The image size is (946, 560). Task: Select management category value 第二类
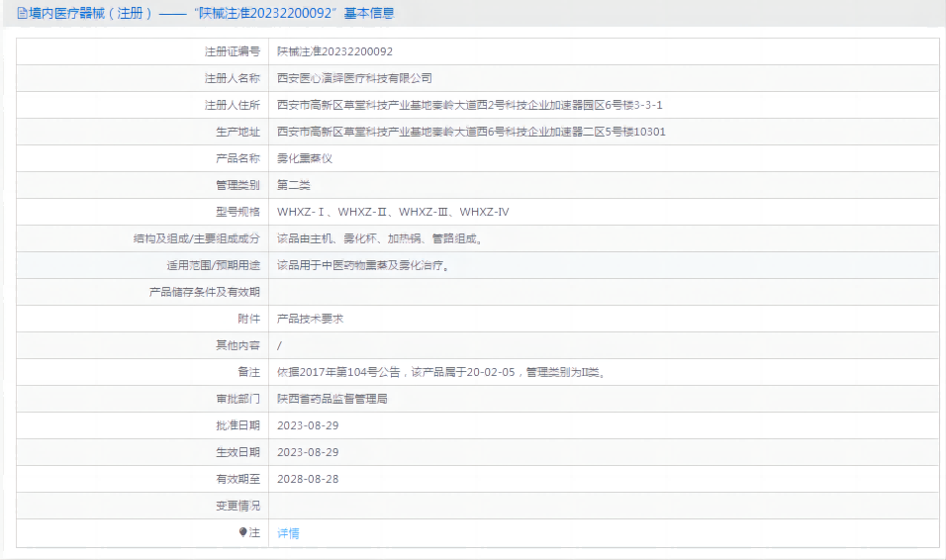click(293, 185)
